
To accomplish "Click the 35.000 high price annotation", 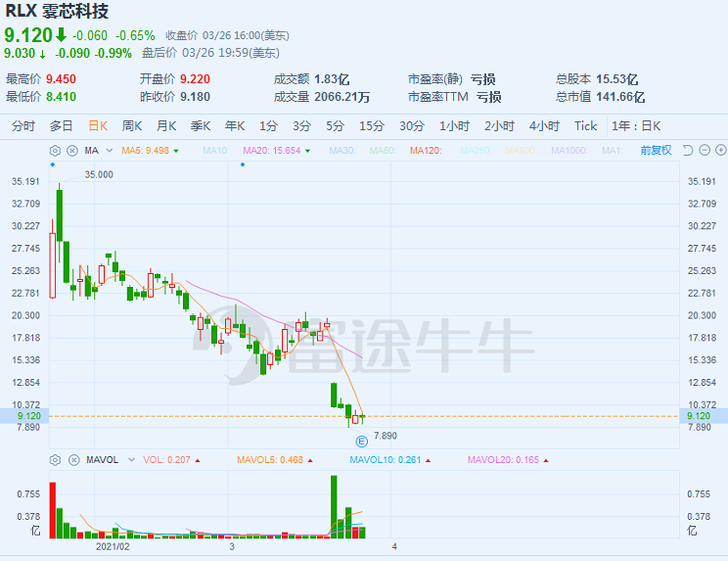I will (x=99, y=174).
